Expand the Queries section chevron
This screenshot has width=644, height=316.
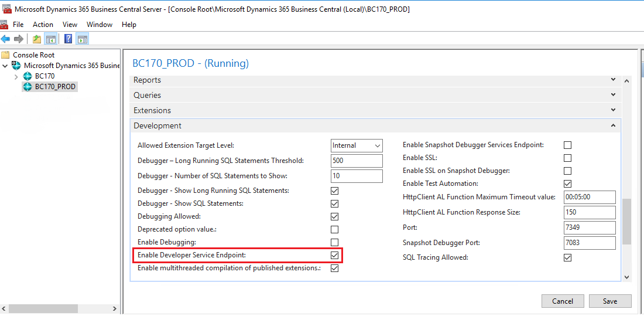(613, 95)
